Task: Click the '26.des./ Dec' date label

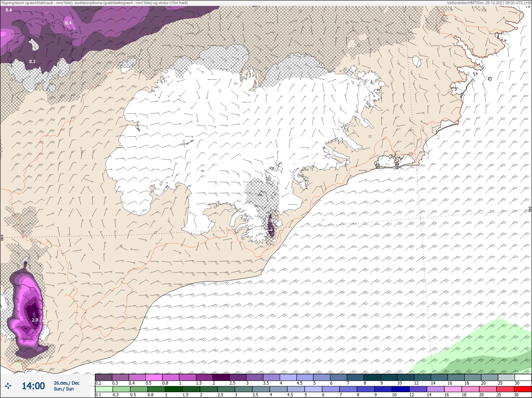Action: point(66,383)
